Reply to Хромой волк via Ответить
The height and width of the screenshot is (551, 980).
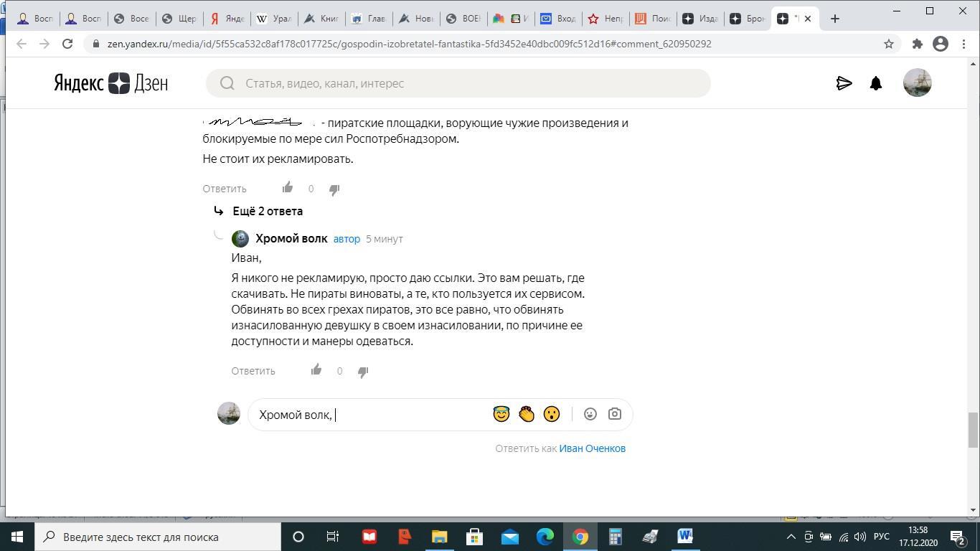[253, 371]
